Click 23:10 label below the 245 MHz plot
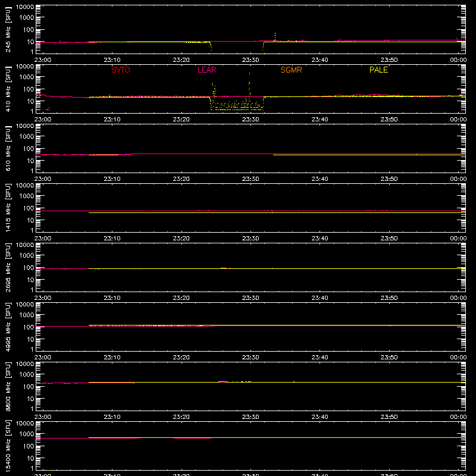Screen dimensions: 476x476 (112, 60)
